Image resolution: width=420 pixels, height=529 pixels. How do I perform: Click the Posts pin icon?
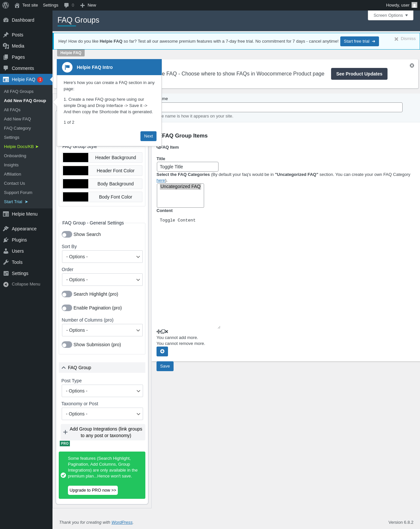click(6, 35)
